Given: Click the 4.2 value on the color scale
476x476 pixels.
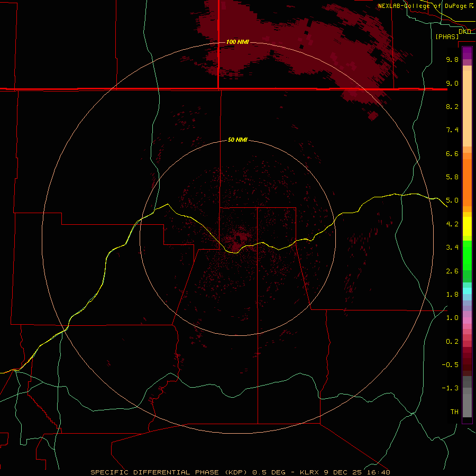Looking at the screenshot, I should pos(452,224).
